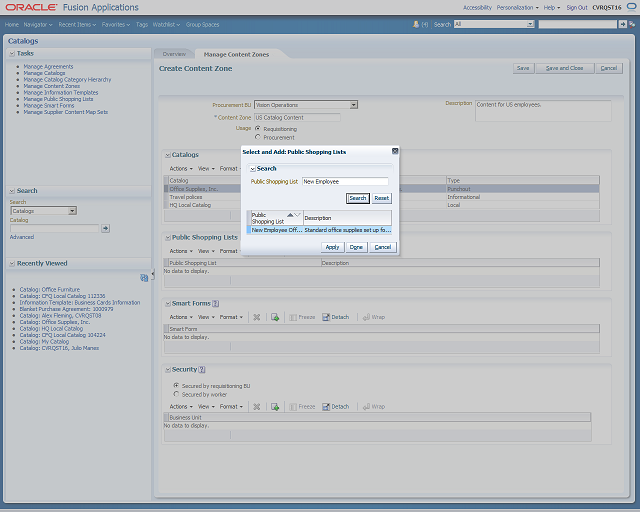The height and width of the screenshot is (512, 640).
Task: Run global search with the arrow icon
Action: pyautogui.click(x=622, y=24)
